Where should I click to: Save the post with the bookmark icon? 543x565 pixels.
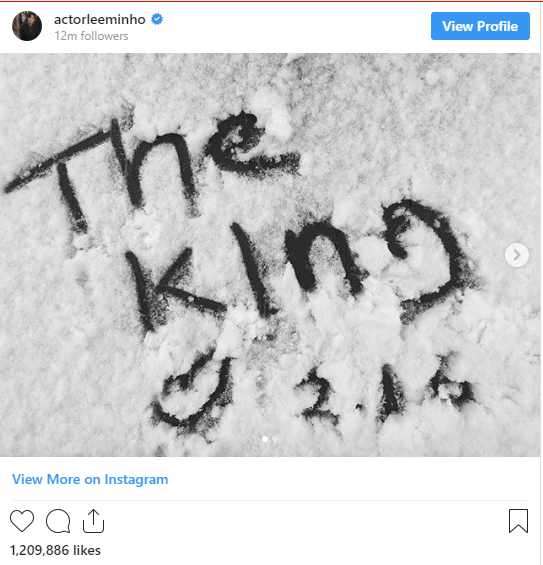tap(518, 521)
